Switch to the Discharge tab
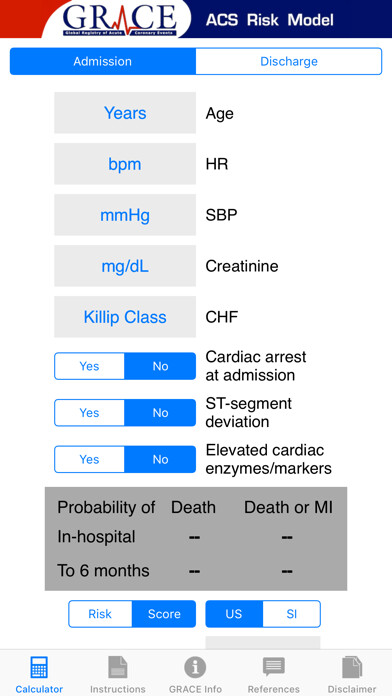392x696 pixels. (289, 61)
